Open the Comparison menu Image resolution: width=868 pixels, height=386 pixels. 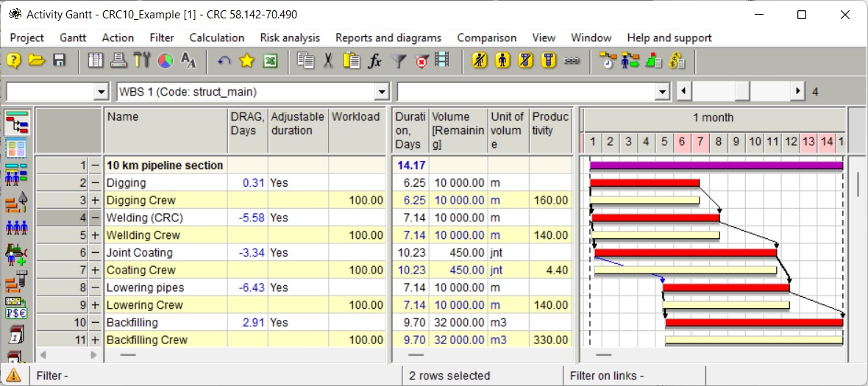click(486, 37)
